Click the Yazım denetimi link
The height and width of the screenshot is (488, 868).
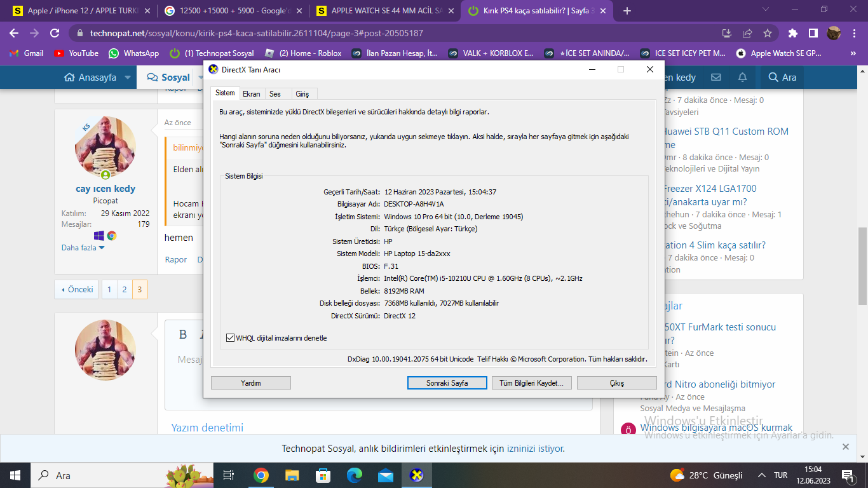tap(207, 428)
